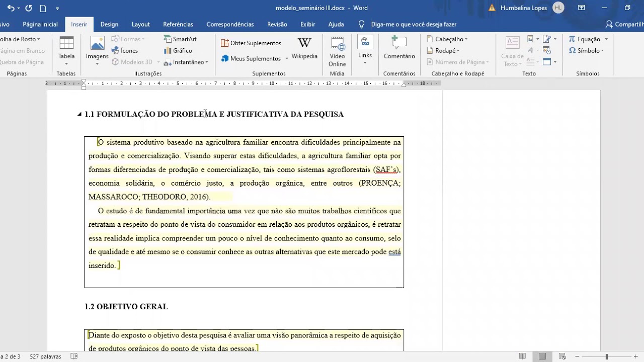Open the Layout ribbon tab
The image size is (644, 362).
click(x=141, y=24)
